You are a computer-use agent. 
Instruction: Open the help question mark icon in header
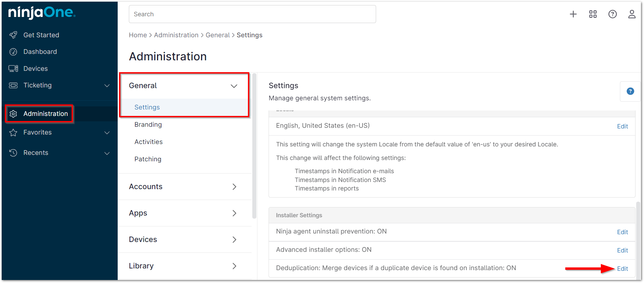[x=612, y=14]
